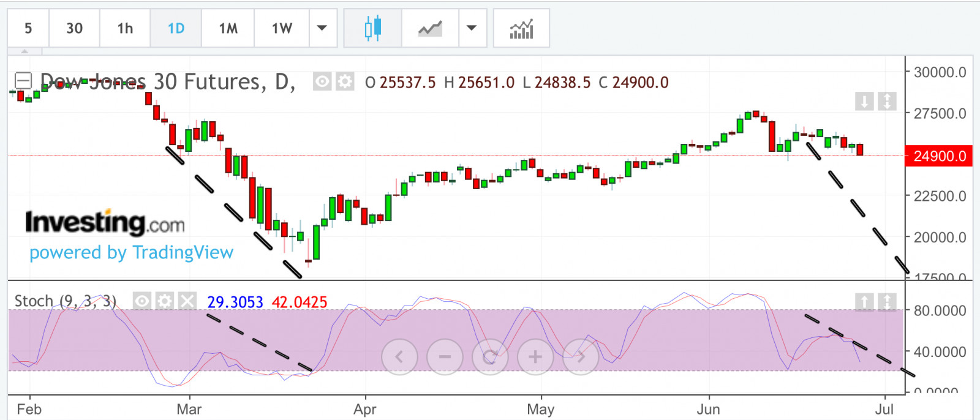Select the 30 minute interval button

click(74, 28)
